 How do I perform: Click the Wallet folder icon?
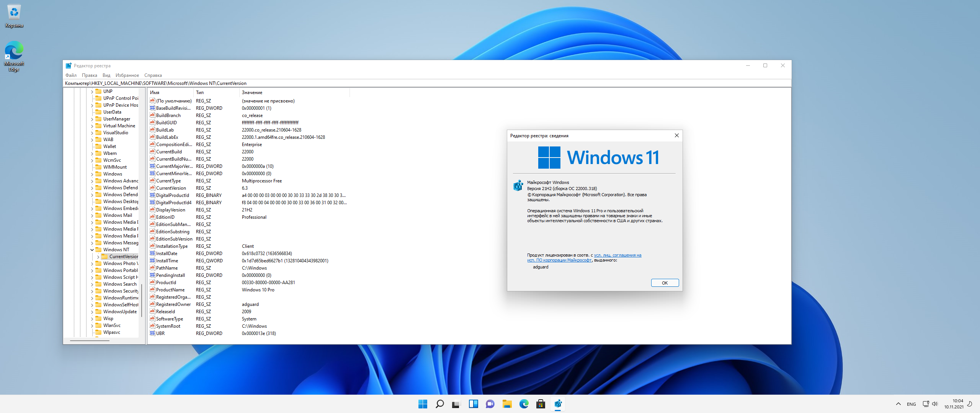point(98,146)
